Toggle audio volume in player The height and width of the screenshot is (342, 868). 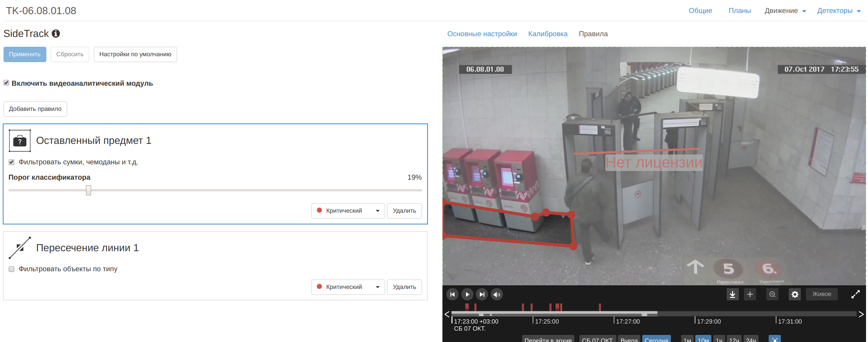coord(497,294)
